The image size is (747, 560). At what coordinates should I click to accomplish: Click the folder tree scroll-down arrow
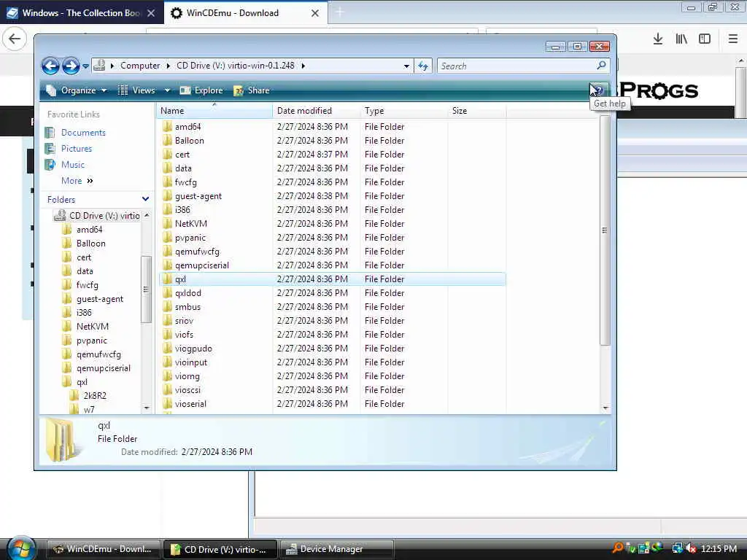[147, 408]
